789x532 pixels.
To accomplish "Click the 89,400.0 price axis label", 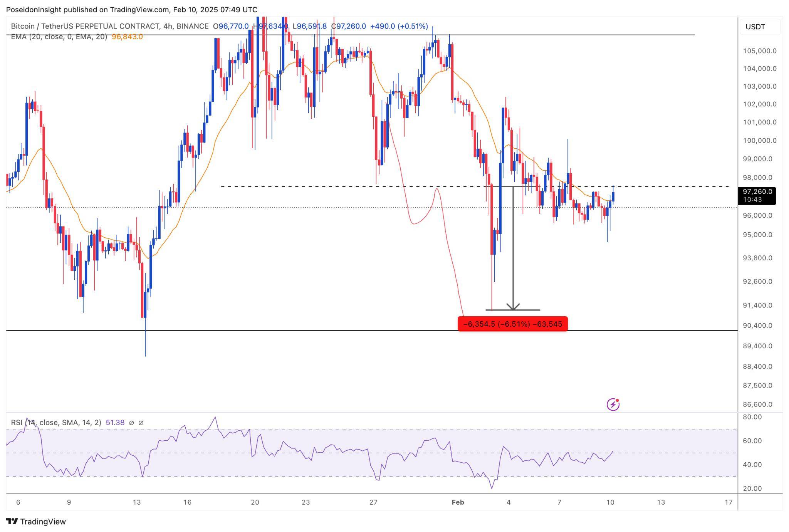I will [757, 346].
